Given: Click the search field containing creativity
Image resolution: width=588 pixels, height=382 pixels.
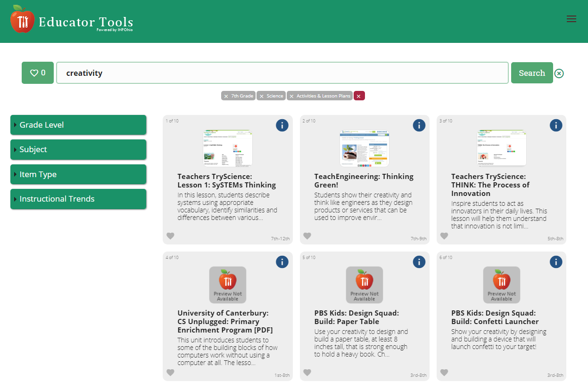Looking at the screenshot, I should pyautogui.click(x=282, y=73).
